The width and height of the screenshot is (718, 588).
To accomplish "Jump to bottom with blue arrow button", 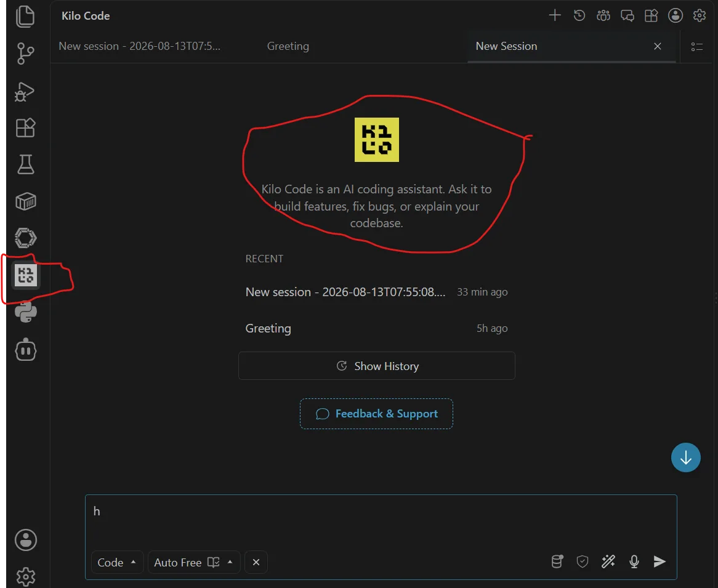I will pos(685,457).
